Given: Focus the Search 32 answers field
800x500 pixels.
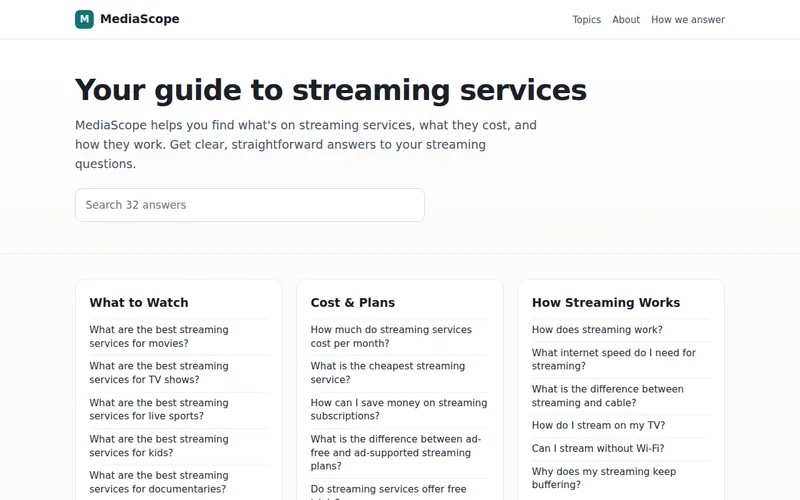Looking at the screenshot, I should click(x=249, y=205).
